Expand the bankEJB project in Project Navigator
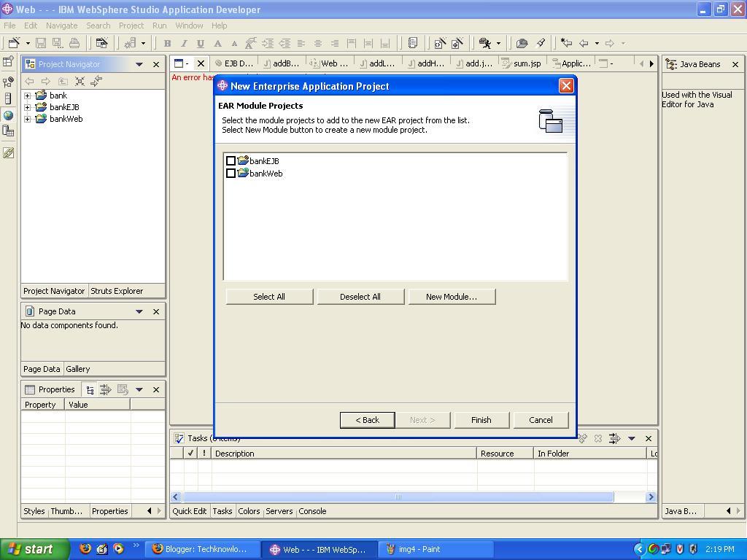 click(x=27, y=107)
